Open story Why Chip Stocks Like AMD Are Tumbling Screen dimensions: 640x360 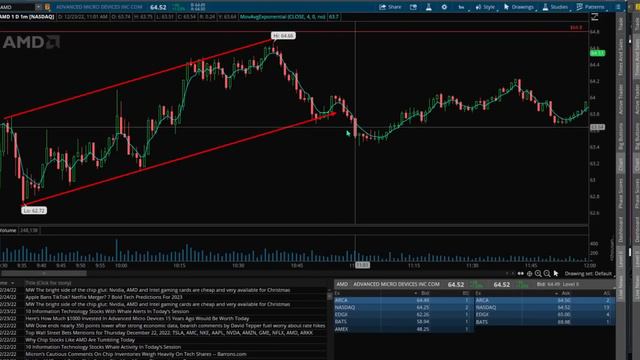(80, 340)
